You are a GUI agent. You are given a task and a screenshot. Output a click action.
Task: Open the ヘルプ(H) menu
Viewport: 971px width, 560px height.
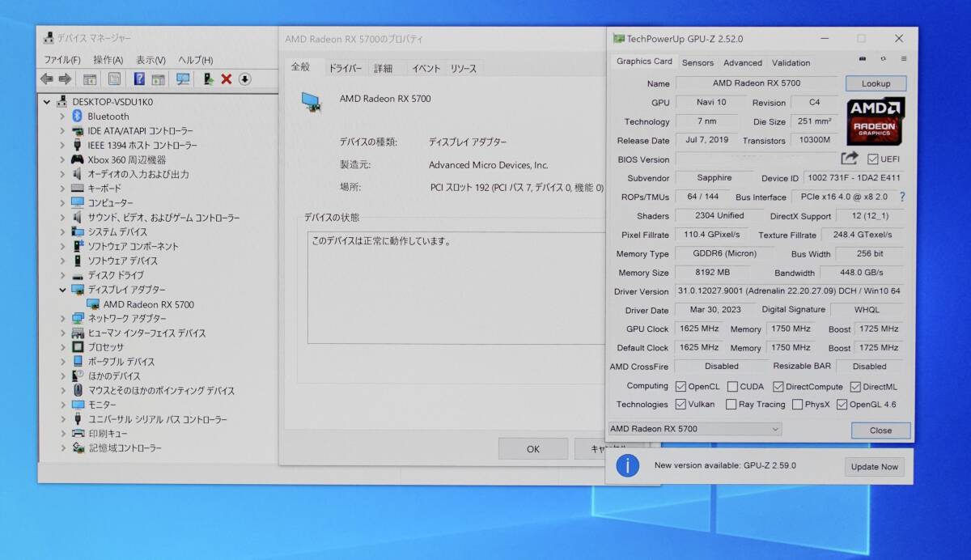click(195, 60)
